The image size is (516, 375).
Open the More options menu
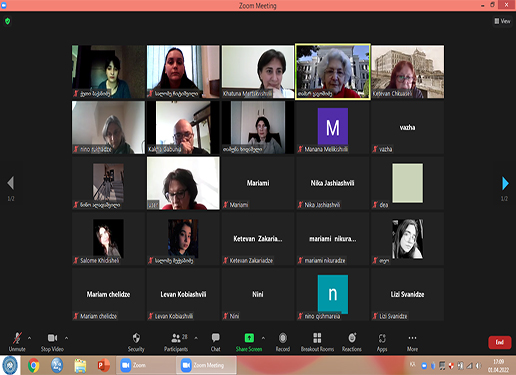tap(412, 342)
